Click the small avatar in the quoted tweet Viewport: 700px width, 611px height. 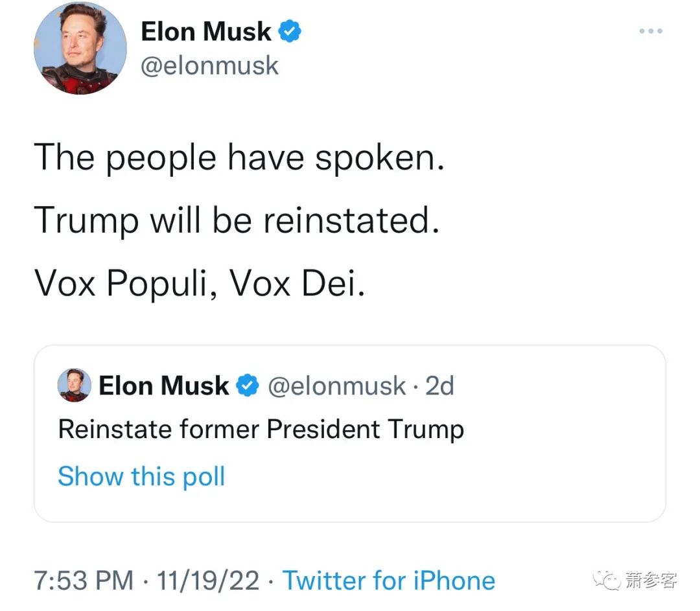click(x=75, y=385)
